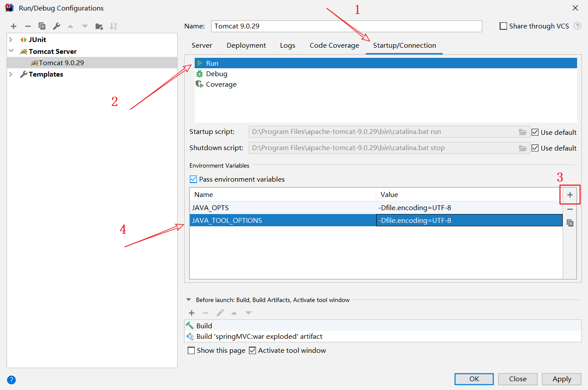
Task: Add a new run configuration
Action: [14, 26]
